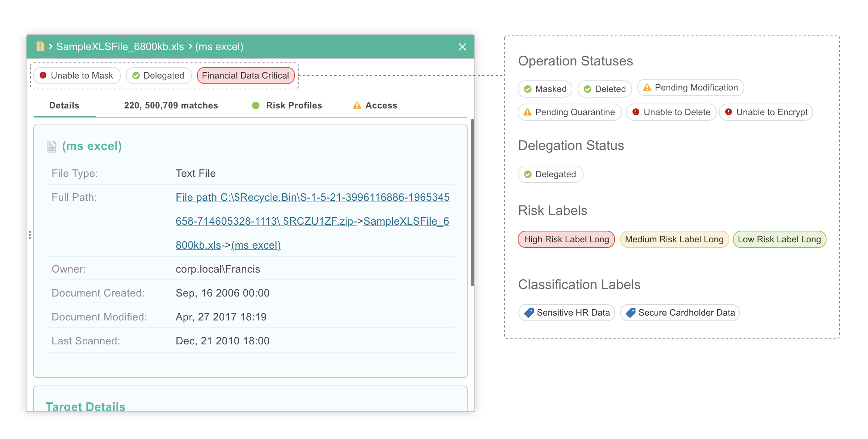Click the green check icon on Masked

tap(528, 89)
